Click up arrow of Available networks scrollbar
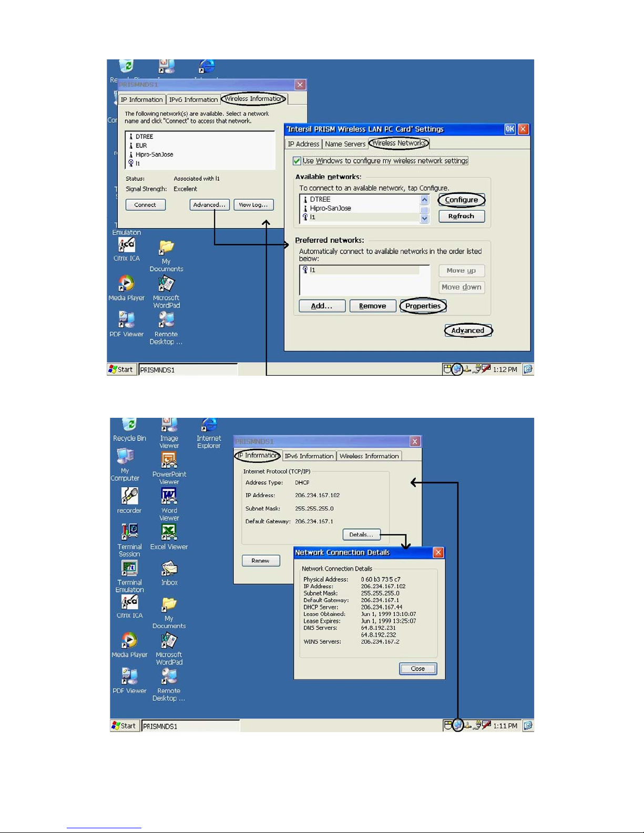This screenshot has width=644, height=833. click(425, 200)
